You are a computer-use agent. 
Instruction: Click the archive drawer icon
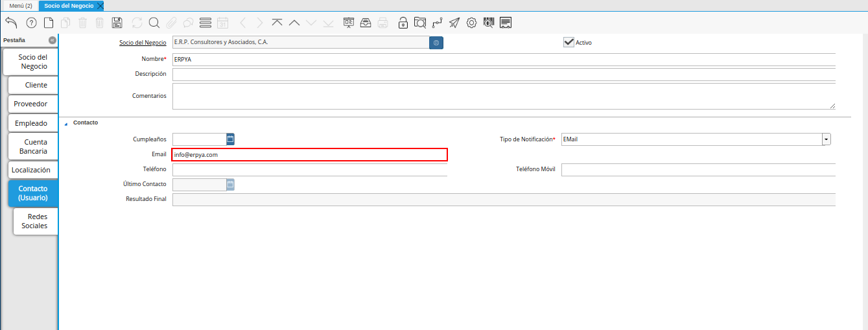point(366,23)
